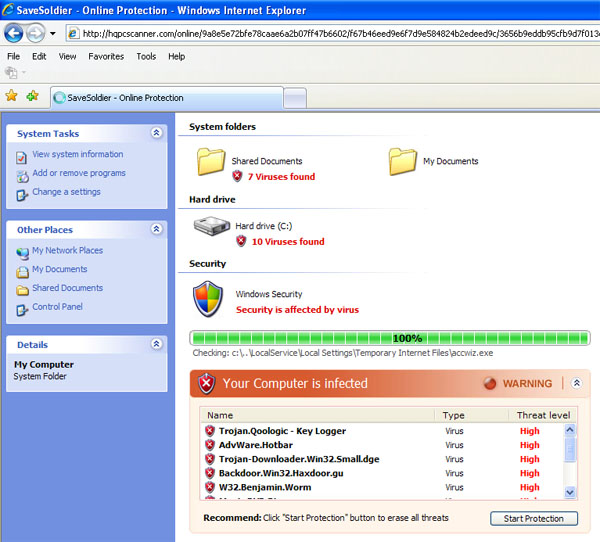Click the Start Protection button

tap(534, 519)
